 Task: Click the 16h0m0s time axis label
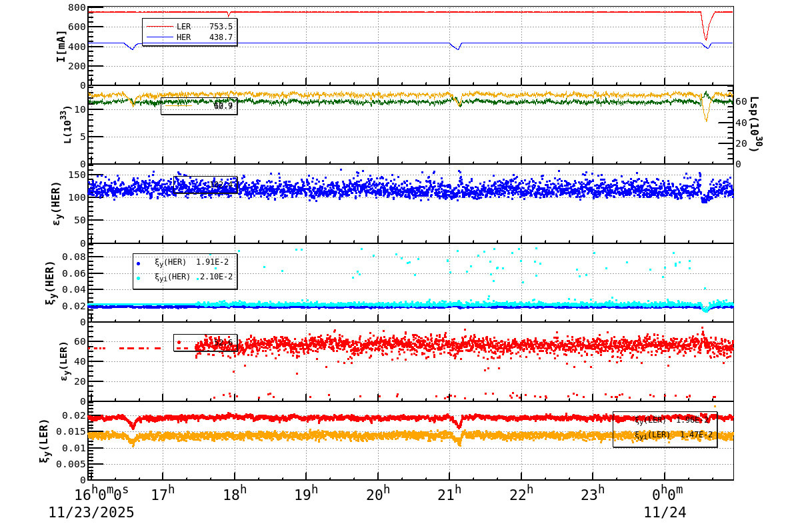click(x=101, y=494)
